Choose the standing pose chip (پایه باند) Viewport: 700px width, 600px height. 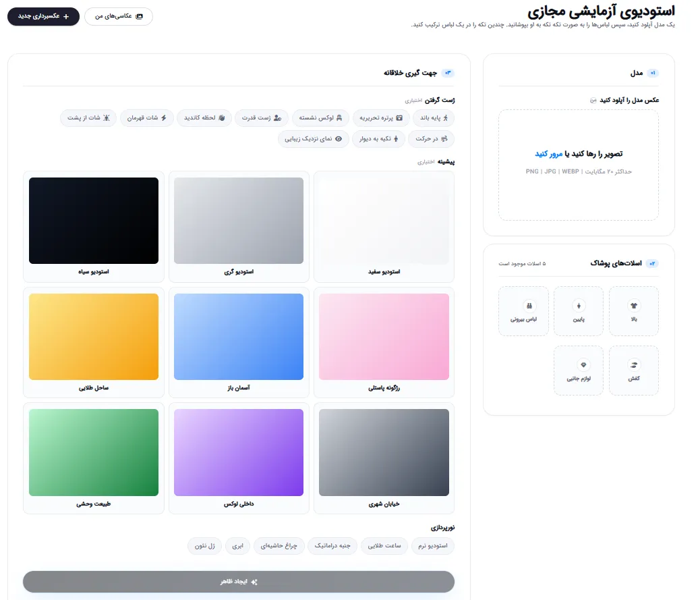[434, 118]
